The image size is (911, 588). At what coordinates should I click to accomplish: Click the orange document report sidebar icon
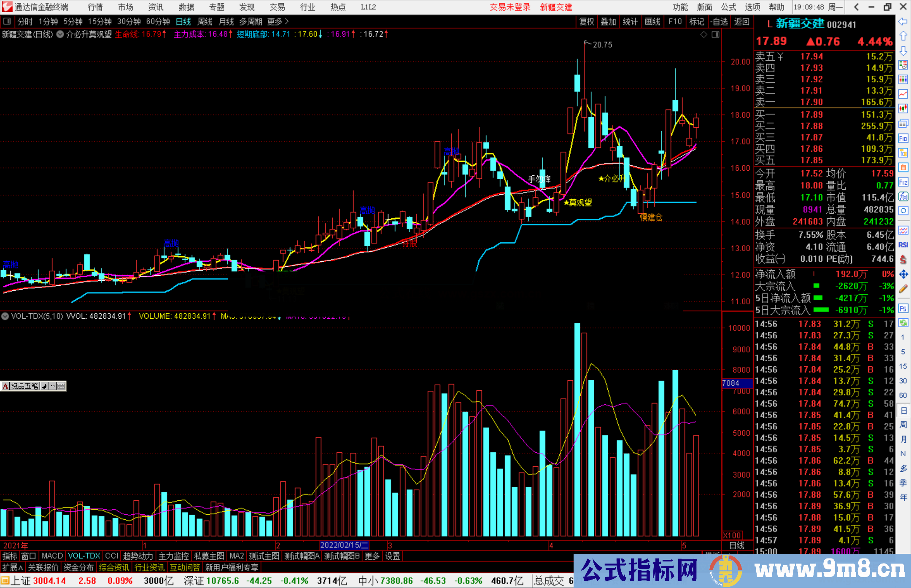903,167
